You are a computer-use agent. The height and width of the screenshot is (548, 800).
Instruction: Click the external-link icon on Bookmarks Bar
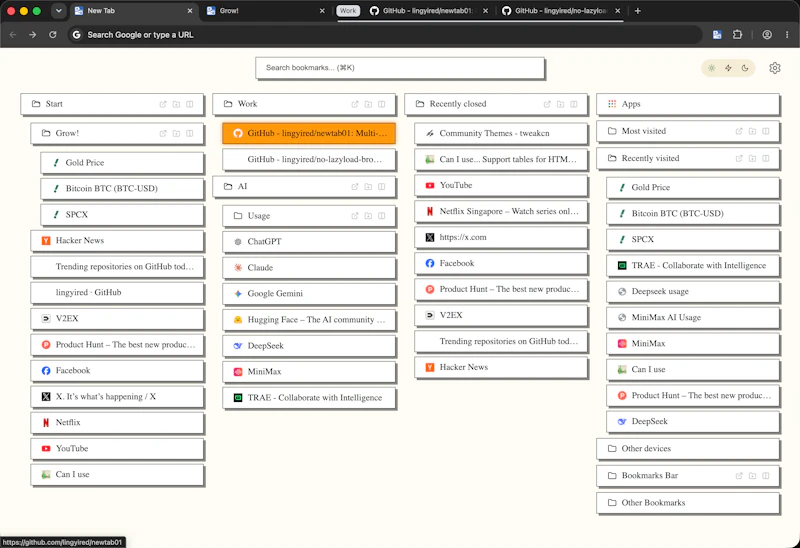739,476
